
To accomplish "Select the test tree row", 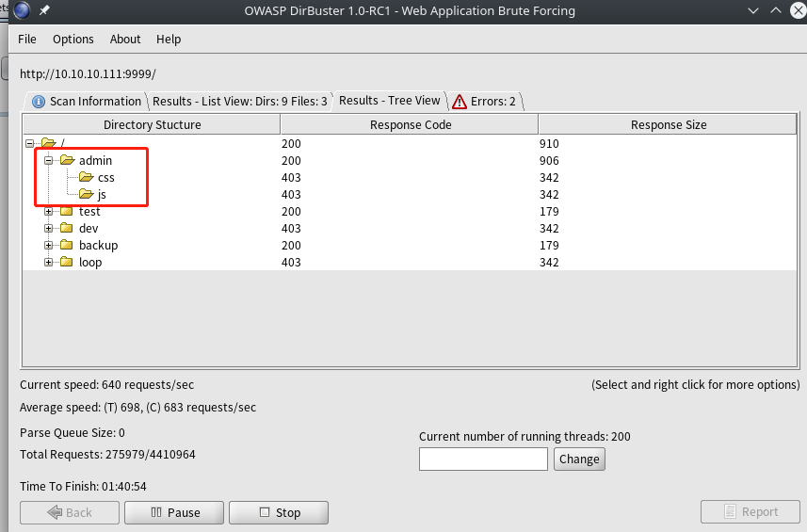I will [x=410, y=212].
